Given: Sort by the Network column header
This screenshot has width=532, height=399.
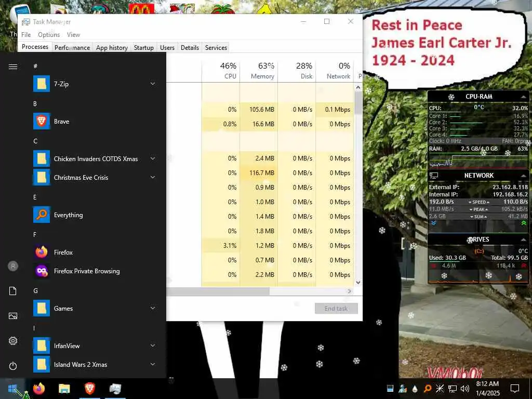Looking at the screenshot, I should pos(335,71).
